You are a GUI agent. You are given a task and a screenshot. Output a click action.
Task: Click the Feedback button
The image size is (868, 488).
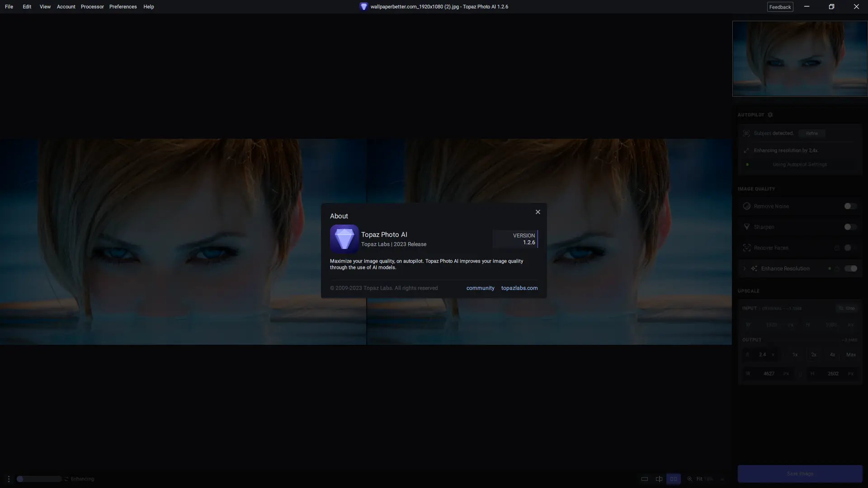click(780, 7)
